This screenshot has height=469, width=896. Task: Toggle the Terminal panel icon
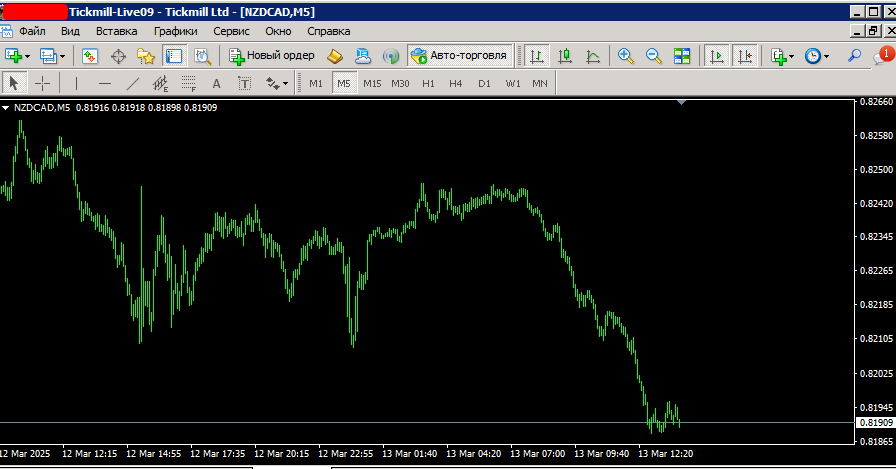[174, 55]
